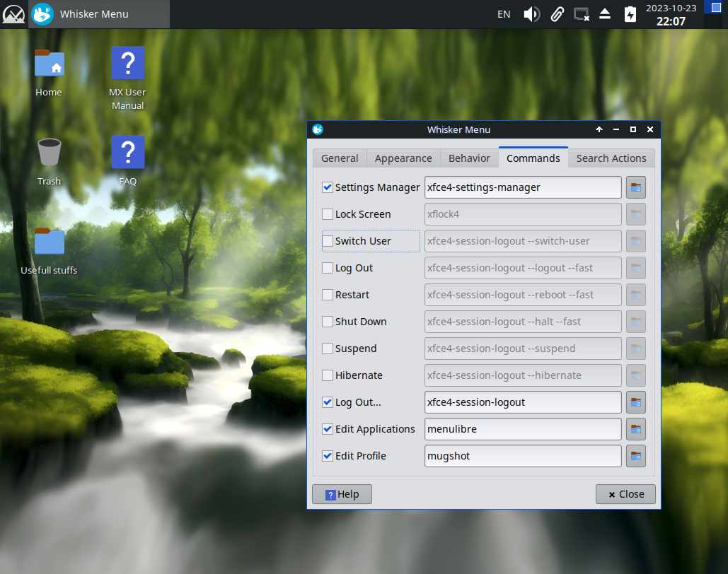Click the Help button
The height and width of the screenshot is (574, 728).
pyautogui.click(x=342, y=494)
